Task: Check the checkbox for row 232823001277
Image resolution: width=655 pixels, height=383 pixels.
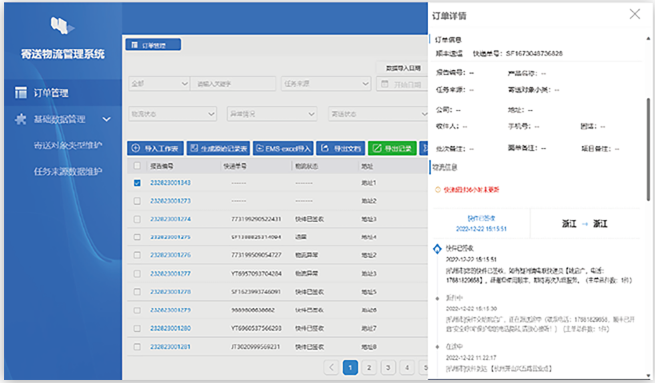Action: tap(137, 274)
